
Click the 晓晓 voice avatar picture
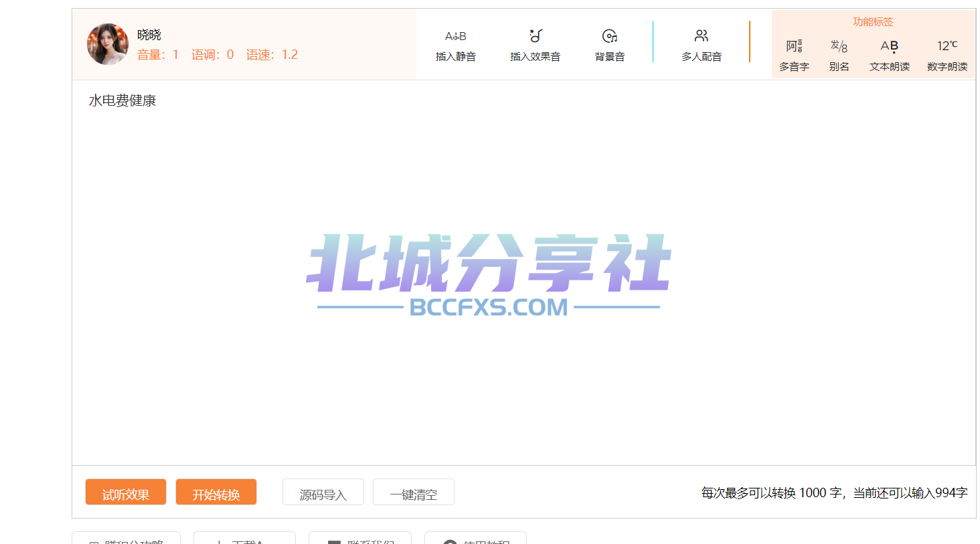point(107,44)
